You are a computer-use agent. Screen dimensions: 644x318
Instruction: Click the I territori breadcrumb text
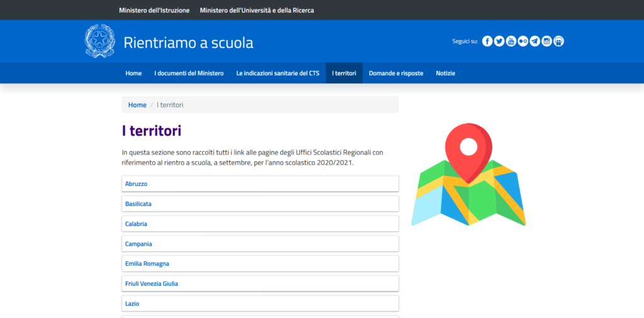170,105
